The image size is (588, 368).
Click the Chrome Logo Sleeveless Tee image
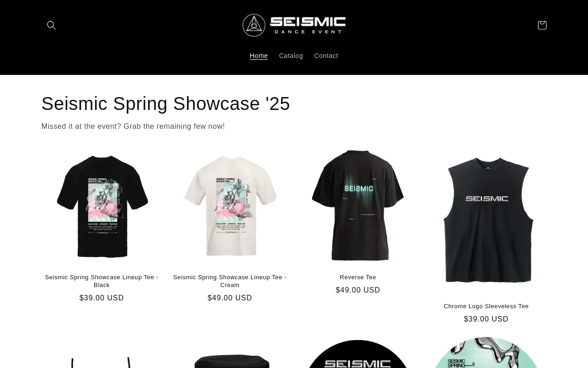pyautogui.click(x=486, y=220)
